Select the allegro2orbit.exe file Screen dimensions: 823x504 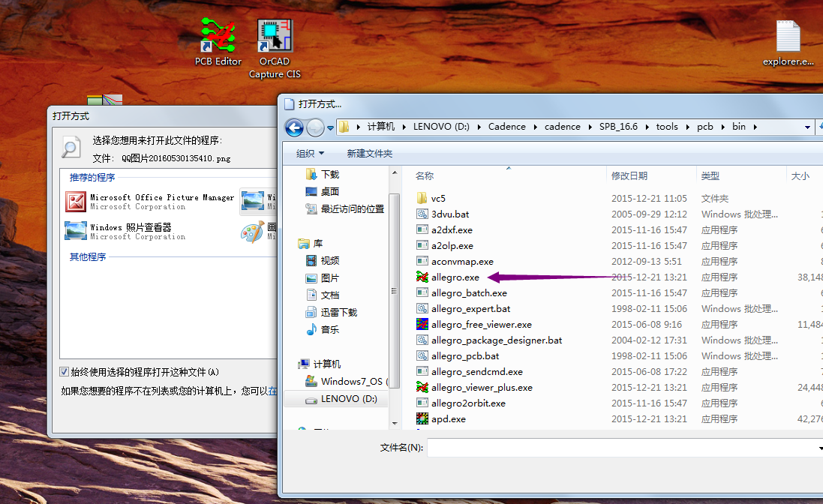[x=468, y=403]
